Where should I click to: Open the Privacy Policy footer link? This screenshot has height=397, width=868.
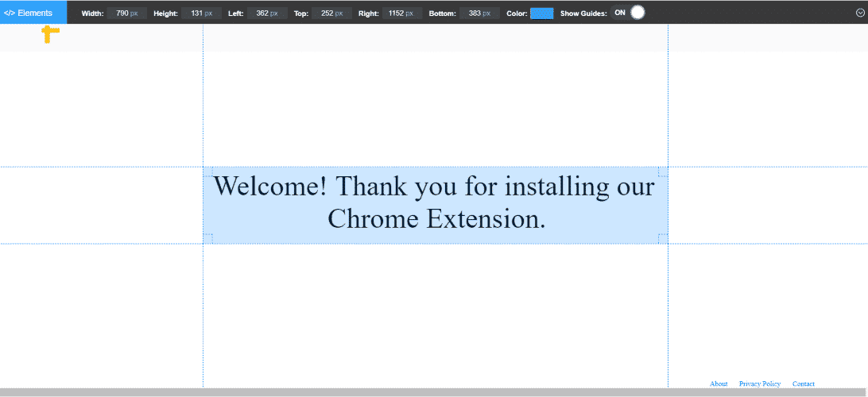click(760, 384)
